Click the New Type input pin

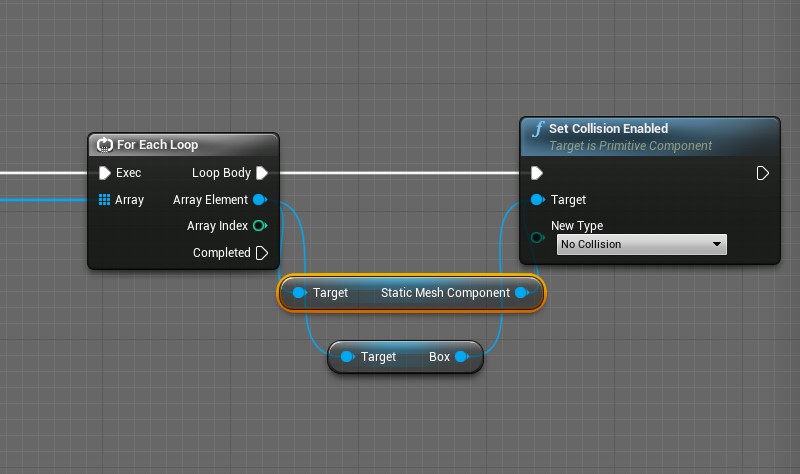point(538,238)
